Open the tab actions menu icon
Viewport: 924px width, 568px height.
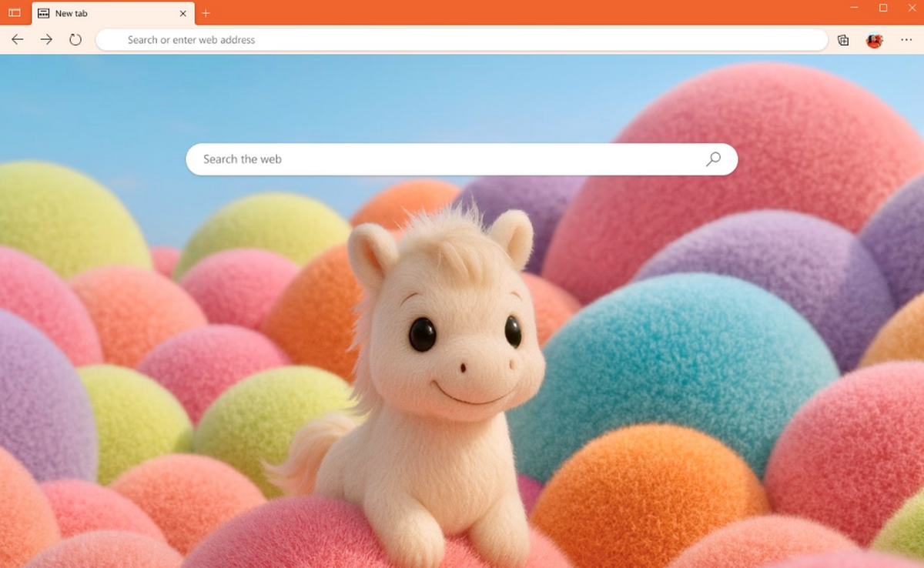tap(15, 13)
